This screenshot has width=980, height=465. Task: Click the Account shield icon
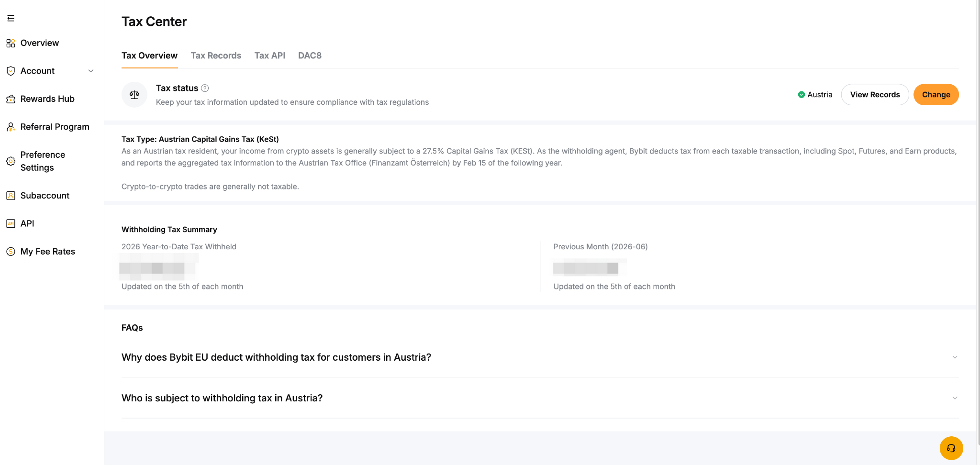(11, 71)
